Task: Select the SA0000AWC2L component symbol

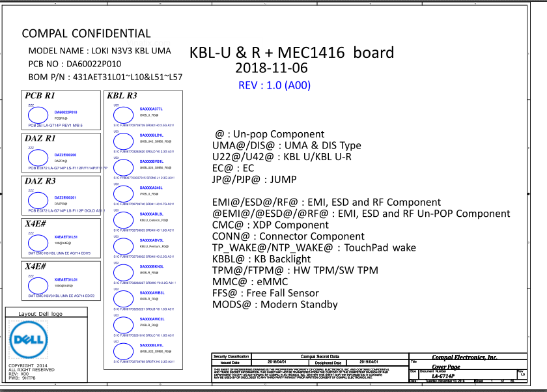Action: [x=124, y=324]
